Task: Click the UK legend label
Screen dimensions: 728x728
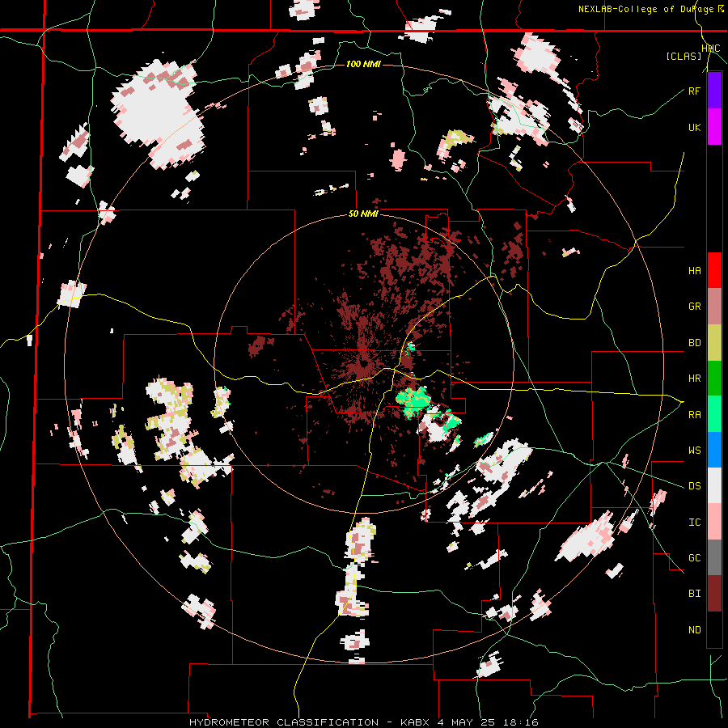Action: coord(694,127)
